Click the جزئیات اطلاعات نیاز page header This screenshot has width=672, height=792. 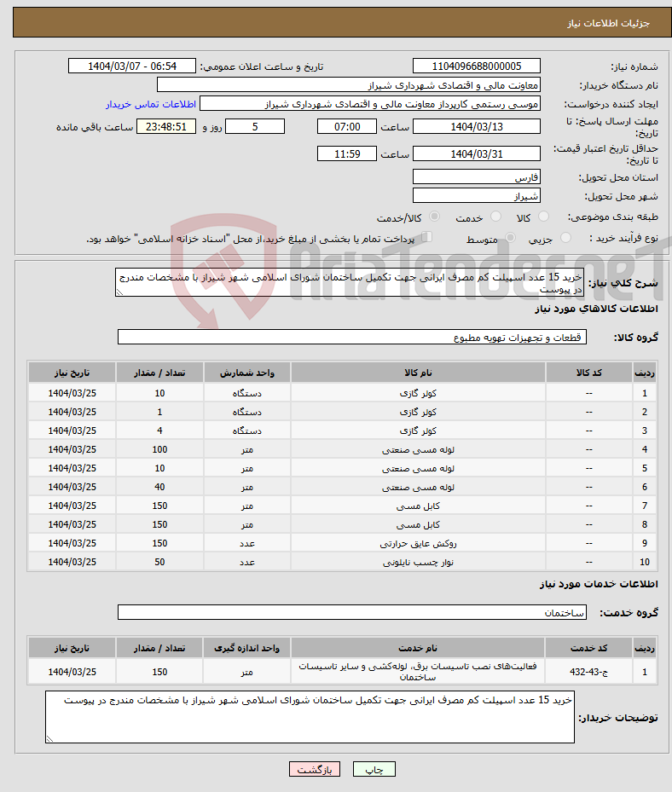tap(608, 23)
